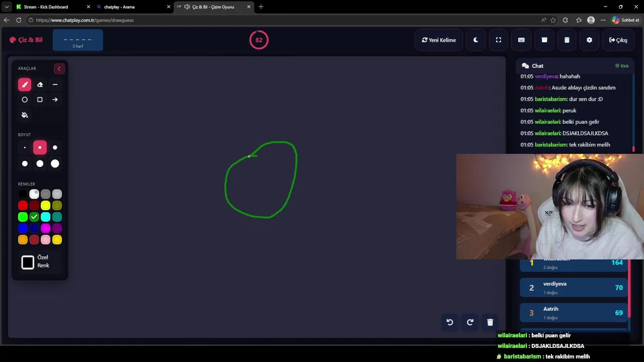
Task: Select the arrow drawing tool
Action: [55, 100]
